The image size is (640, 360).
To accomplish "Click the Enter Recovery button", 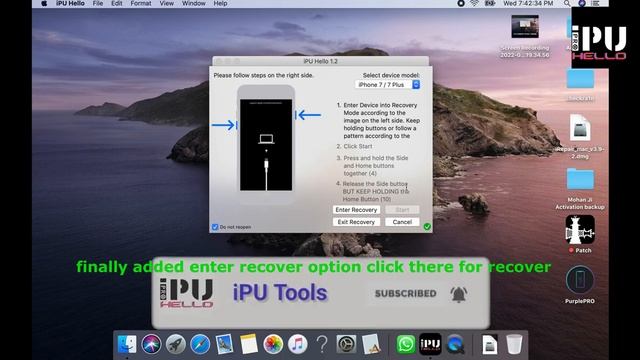I will coord(356,210).
